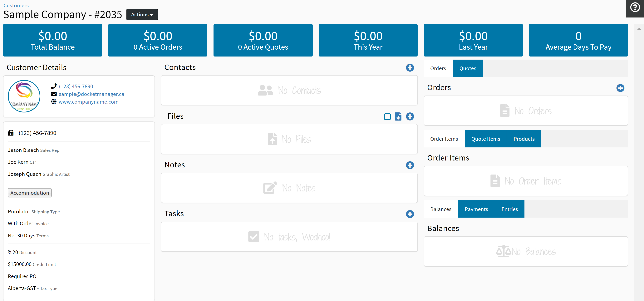Click the add contact plus icon

[410, 67]
